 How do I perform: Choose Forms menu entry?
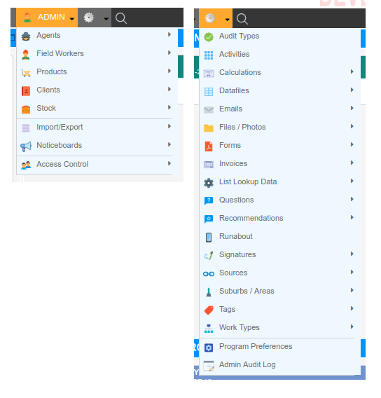click(x=230, y=145)
